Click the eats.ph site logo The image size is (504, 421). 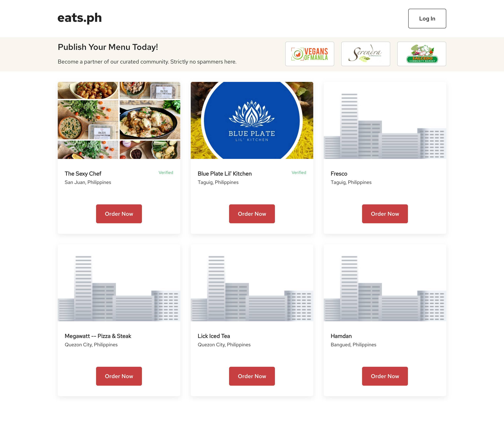(79, 18)
